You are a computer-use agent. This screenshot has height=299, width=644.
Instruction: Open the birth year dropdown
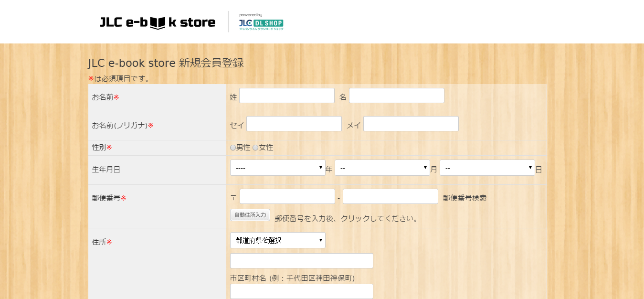coord(278,168)
